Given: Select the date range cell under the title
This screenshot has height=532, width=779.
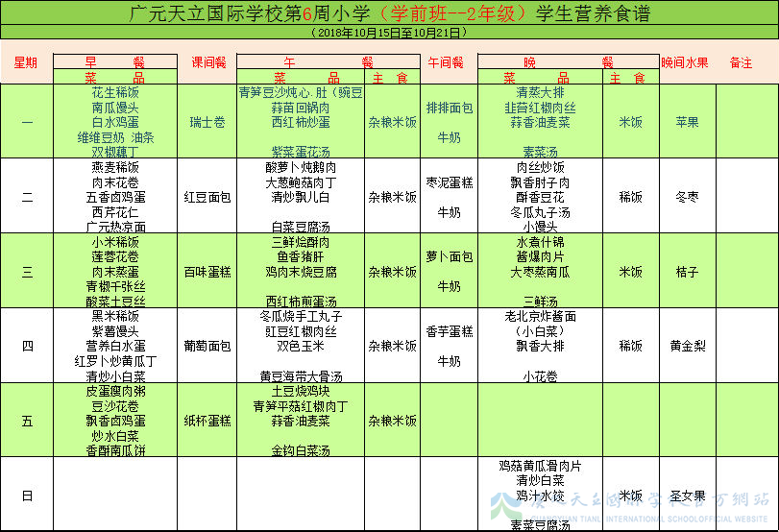Looking at the screenshot, I should (389, 32).
